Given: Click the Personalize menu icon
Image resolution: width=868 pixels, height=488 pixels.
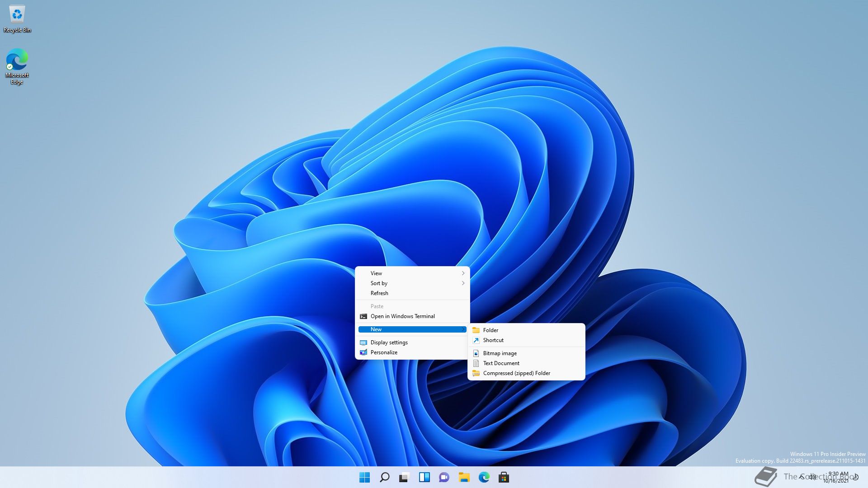Looking at the screenshot, I should pos(363,352).
